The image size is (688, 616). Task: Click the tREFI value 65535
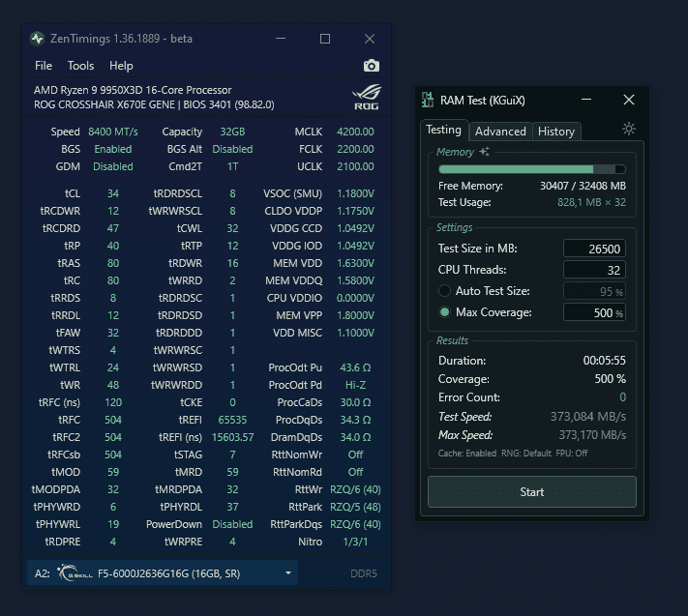232,420
